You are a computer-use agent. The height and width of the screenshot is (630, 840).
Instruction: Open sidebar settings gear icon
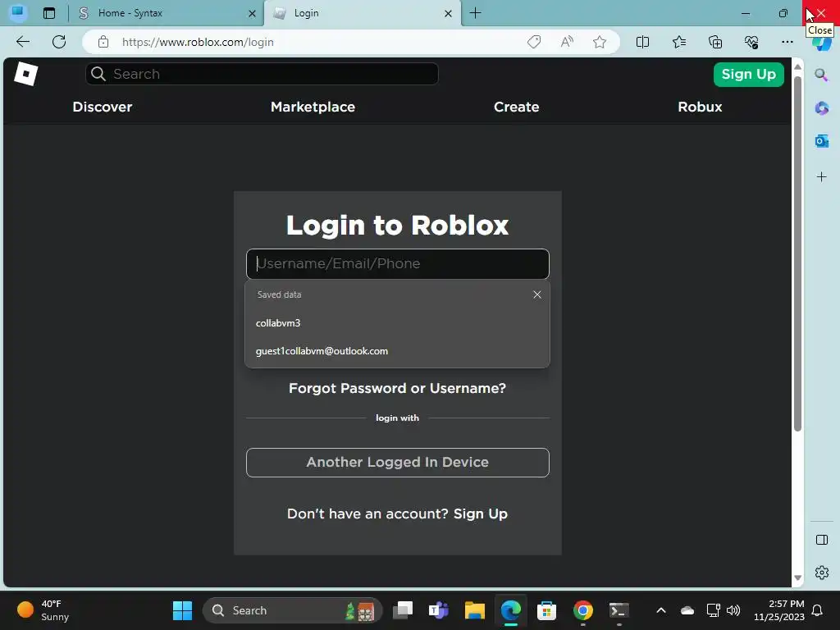pyautogui.click(x=821, y=573)
